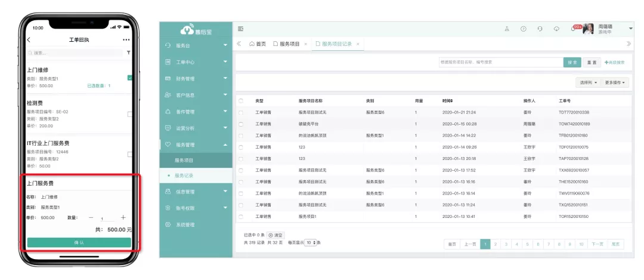This screenshot has height=280, width=644.
Task: Click the cloud download icon in header
Action: (556, 29)
